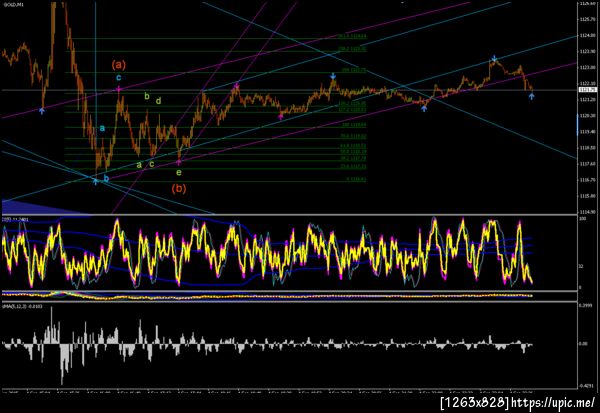Select the green e wave label
600x413 pixels.
179,172
